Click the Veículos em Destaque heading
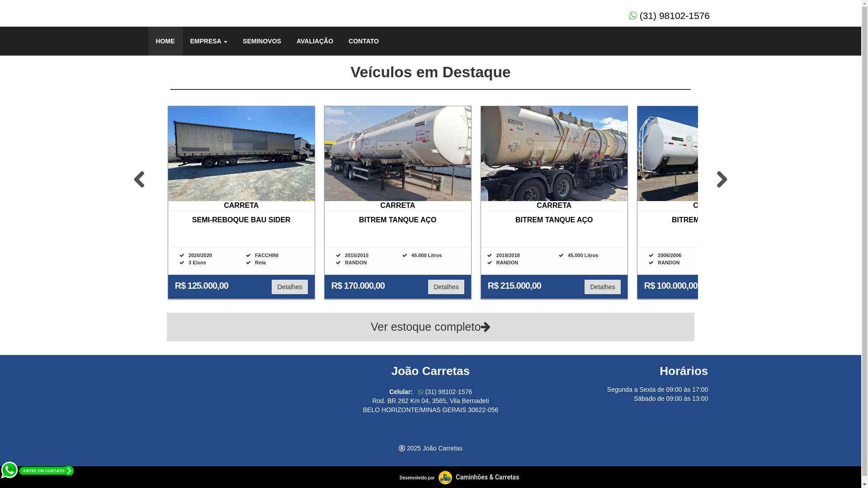Screen dimensions: 868x488 430,72
